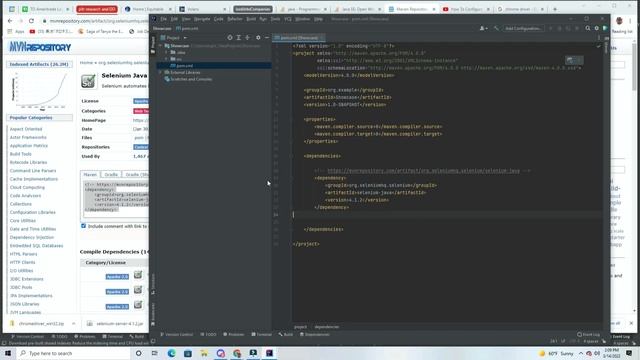
Task: Click the IntelliJ Search Everywhere magnifier icon
Action: point(588,28)
